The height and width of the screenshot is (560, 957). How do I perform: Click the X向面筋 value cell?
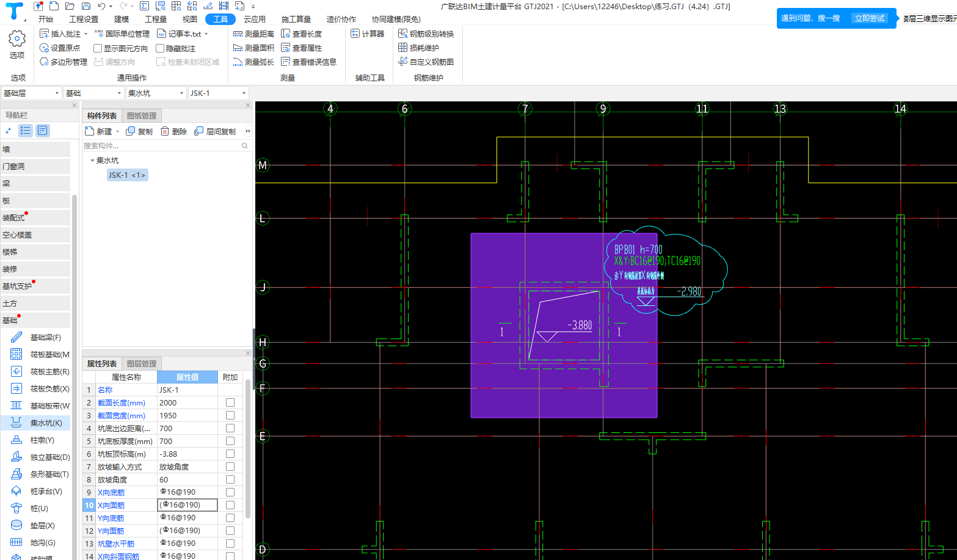tap(187, 505)
